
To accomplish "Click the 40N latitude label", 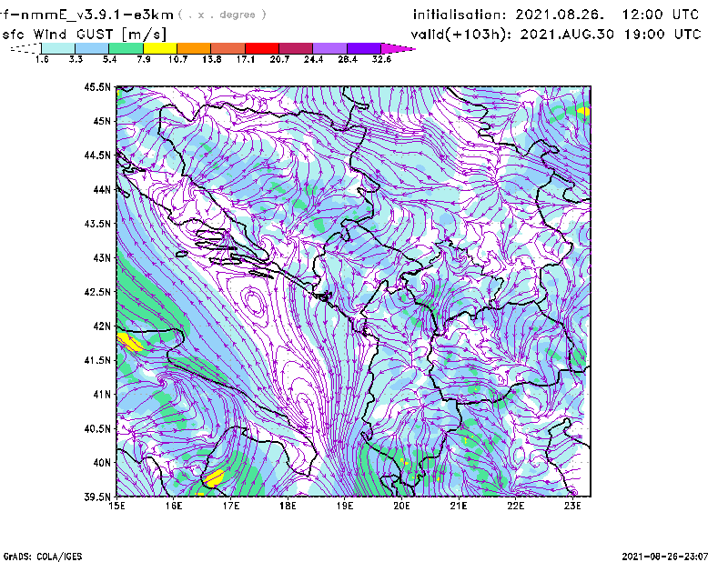I will [x=102, y=463].
